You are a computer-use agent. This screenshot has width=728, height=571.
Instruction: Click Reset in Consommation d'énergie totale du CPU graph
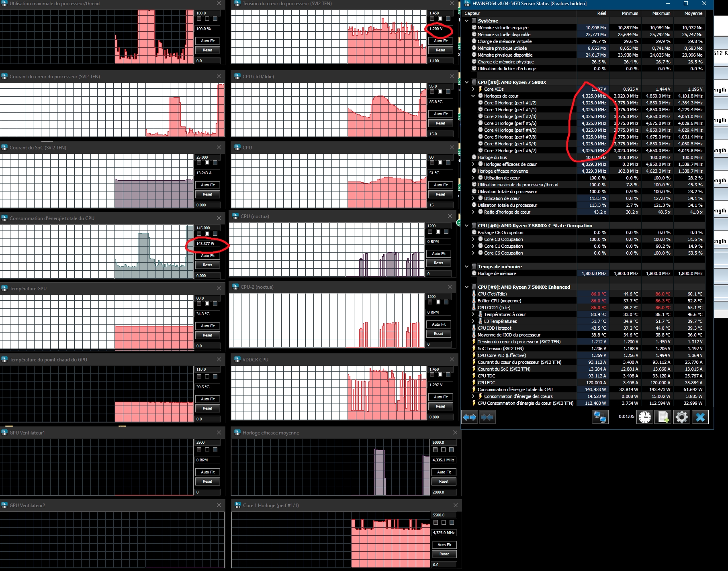(x=208, y=265)
